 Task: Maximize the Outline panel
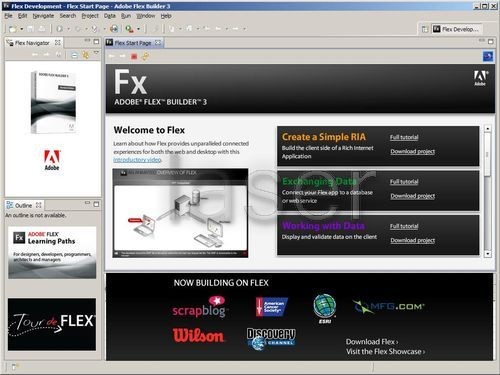[96, 204]
